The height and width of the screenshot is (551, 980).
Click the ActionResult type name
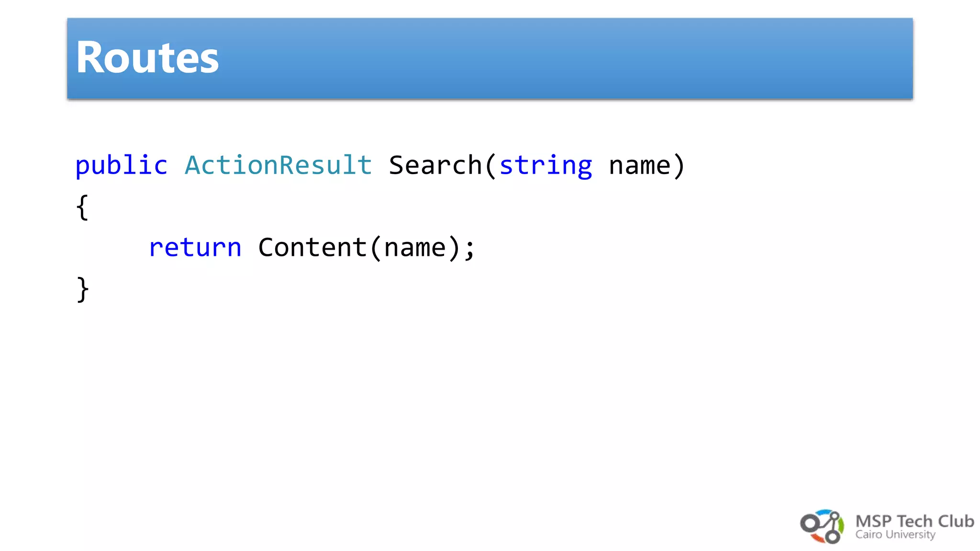click(x=278, y=165)
